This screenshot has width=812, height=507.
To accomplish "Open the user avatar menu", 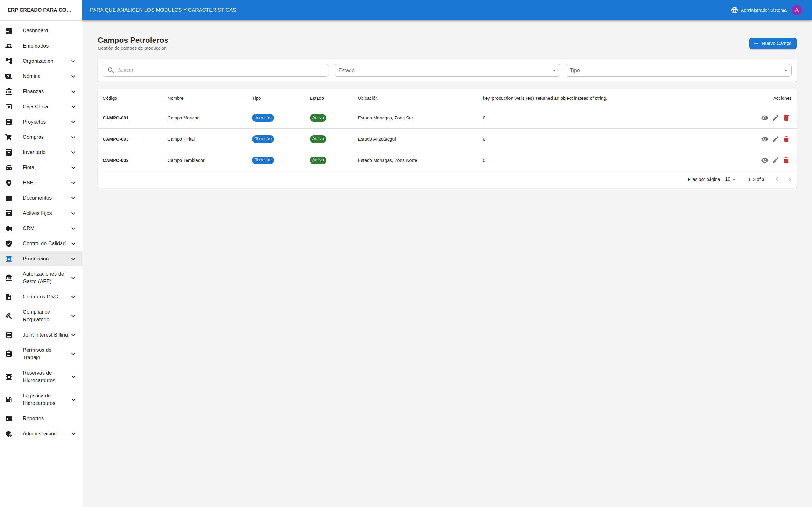I will pos(796,10).
